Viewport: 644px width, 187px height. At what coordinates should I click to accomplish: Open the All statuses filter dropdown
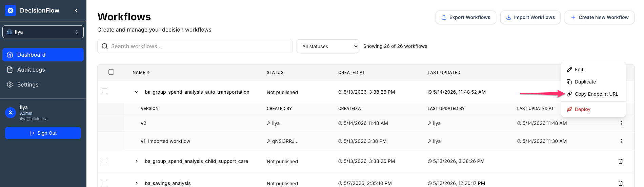(328, 46)
